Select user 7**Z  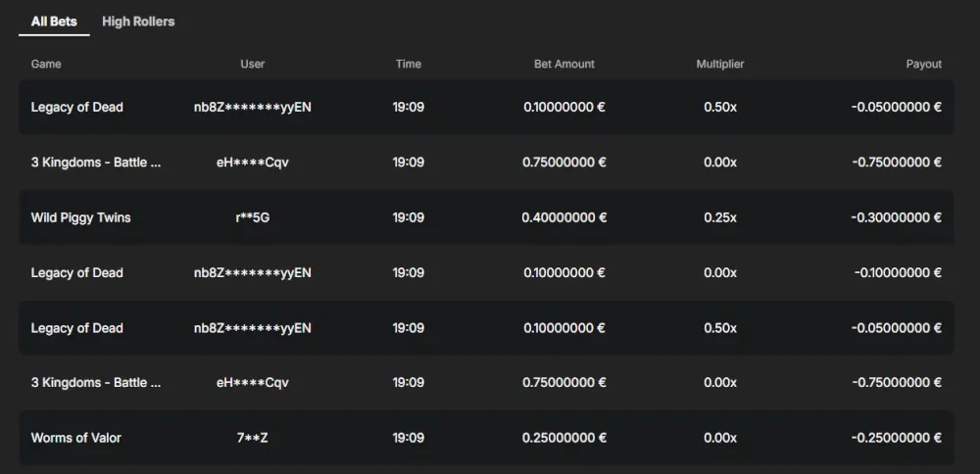click(x=253, y=438)
